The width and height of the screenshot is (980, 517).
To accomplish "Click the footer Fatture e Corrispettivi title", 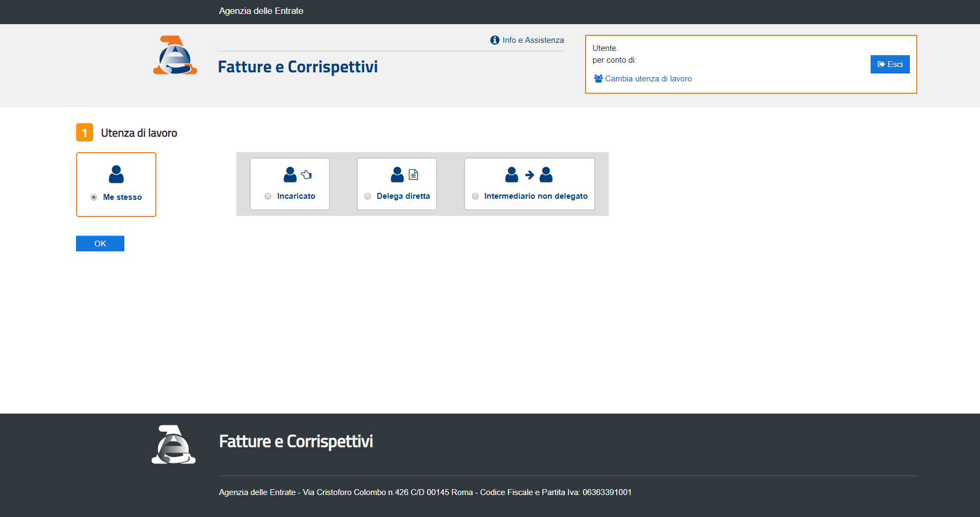I will pos(296,441).
